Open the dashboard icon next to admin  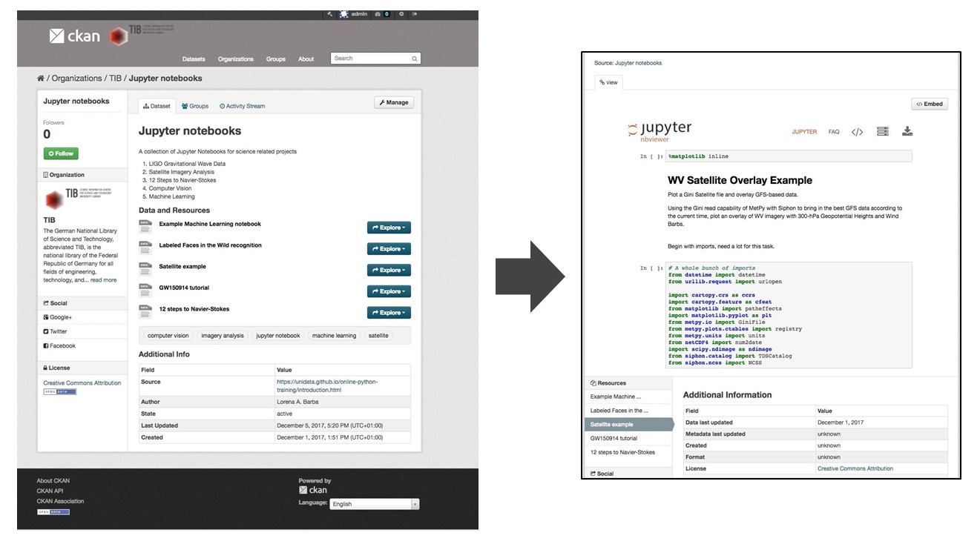378,14
